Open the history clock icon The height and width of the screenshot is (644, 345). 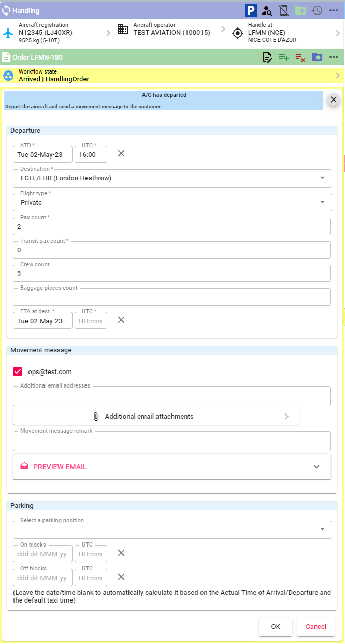point(317,10)
